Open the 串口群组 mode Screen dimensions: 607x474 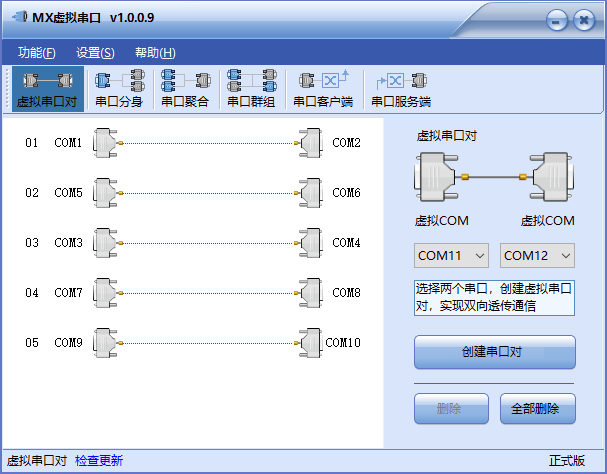(252, 89)
